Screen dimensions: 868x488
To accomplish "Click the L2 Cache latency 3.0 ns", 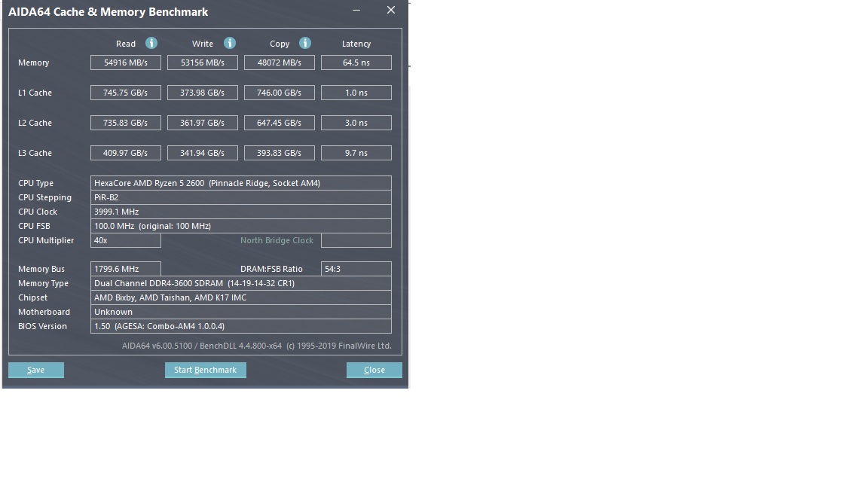I will tap(356, 123).
